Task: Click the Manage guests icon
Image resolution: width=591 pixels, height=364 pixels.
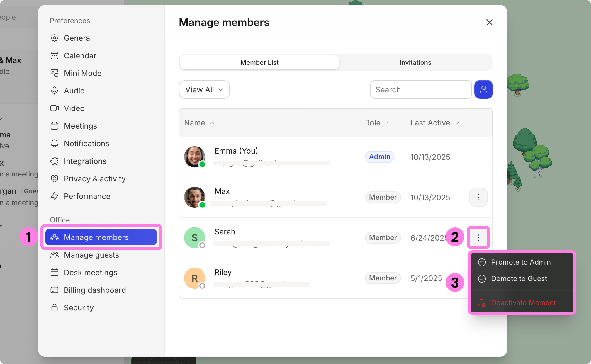Action: pyautogui.click(x=55, y=255)
